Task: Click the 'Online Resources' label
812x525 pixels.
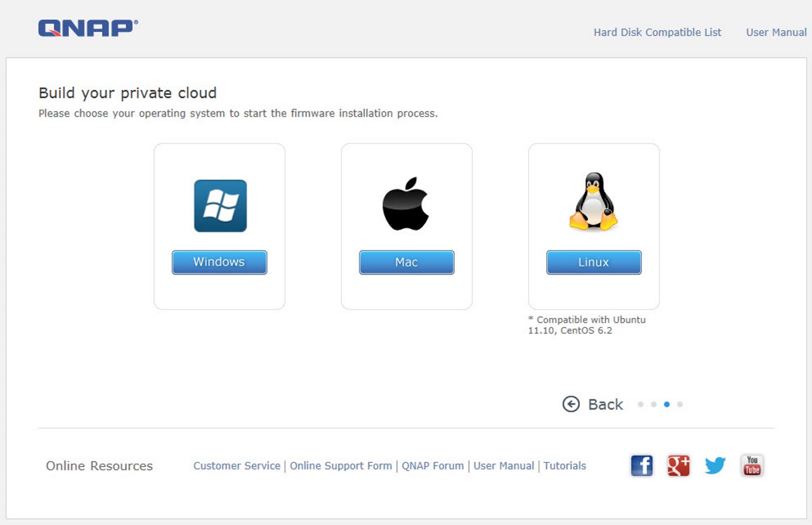Action: click(x=100, y=466)
